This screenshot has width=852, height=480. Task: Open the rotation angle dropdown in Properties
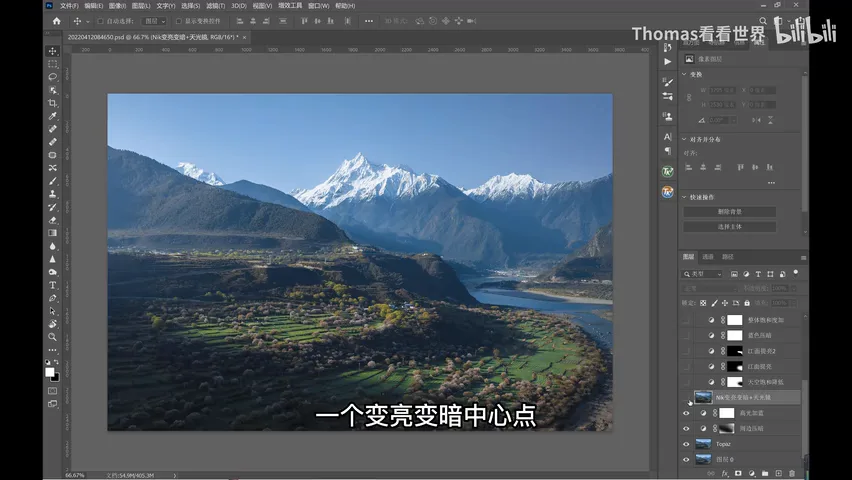click(734, 120)
